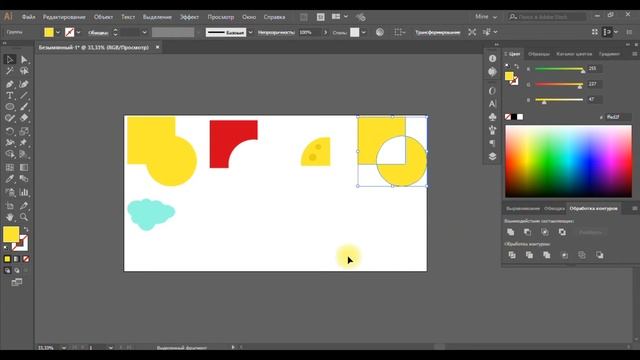Click the Exclude shape mode
Image resolution: width=640 pixels, height=360 pixels.
[562, 232]
